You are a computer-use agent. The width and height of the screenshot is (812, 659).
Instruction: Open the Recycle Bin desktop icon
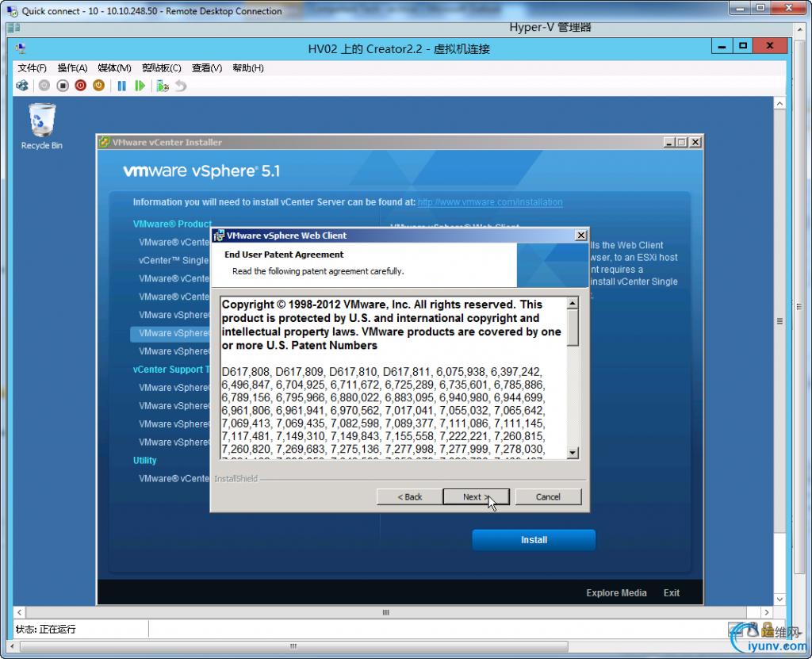(x=42, y=126)
